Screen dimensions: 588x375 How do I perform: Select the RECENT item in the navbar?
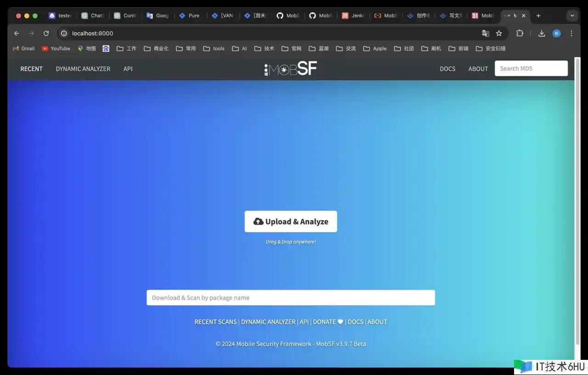(x=31, y=69)
